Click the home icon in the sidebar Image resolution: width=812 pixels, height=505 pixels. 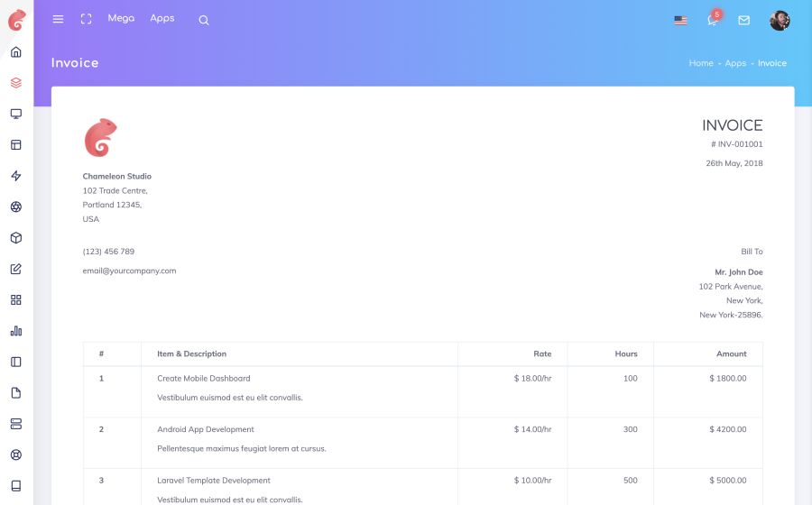tap(15, 51)
